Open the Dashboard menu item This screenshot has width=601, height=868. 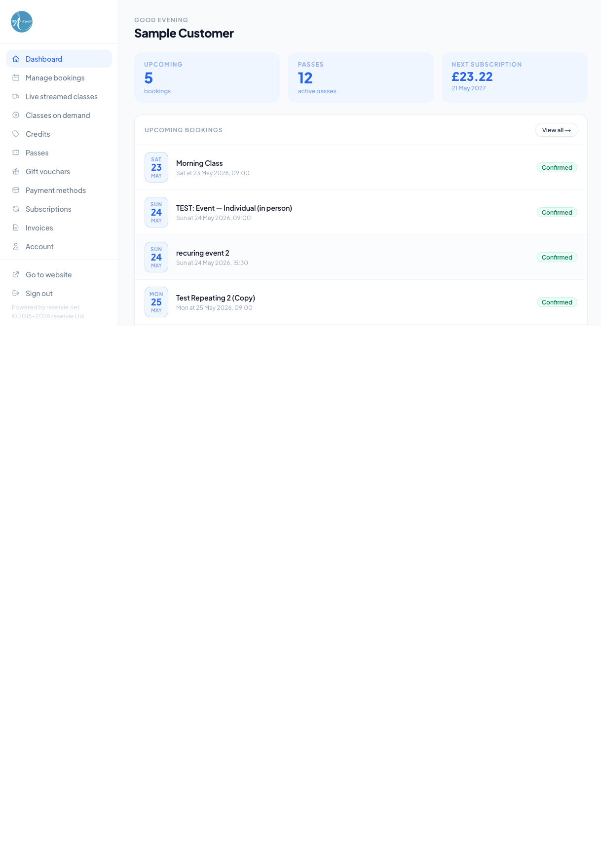[59, 59]
